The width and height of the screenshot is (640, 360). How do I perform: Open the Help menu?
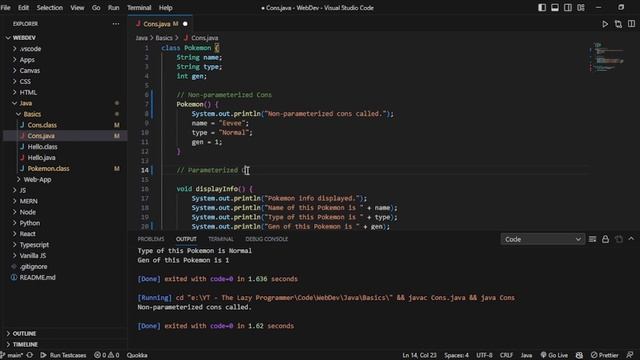coord(165,8)
